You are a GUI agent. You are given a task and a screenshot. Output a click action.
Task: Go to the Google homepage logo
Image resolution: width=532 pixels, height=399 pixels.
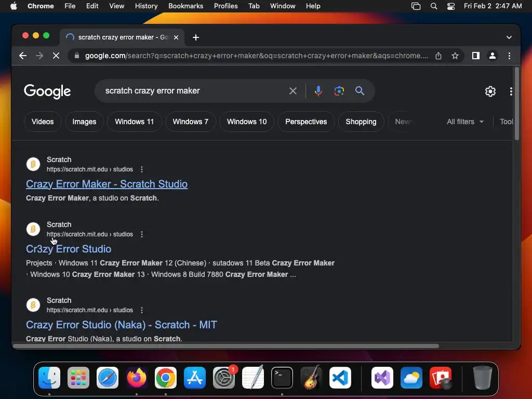pyautogui.click(x=47, y=91)
